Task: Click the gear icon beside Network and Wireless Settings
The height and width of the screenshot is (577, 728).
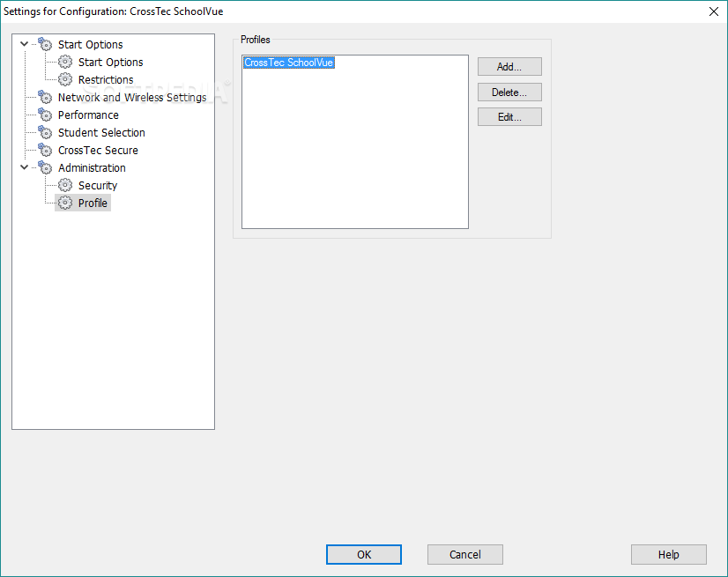Action: point(45,97)
